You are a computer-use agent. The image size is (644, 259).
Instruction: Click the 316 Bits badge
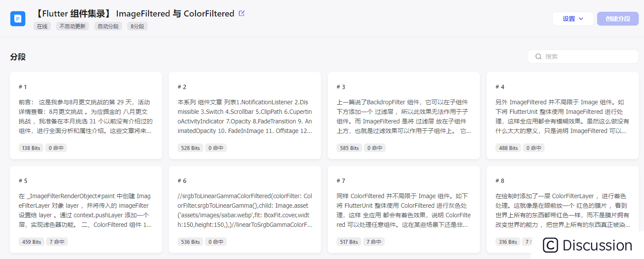click(x=508, y=242)
